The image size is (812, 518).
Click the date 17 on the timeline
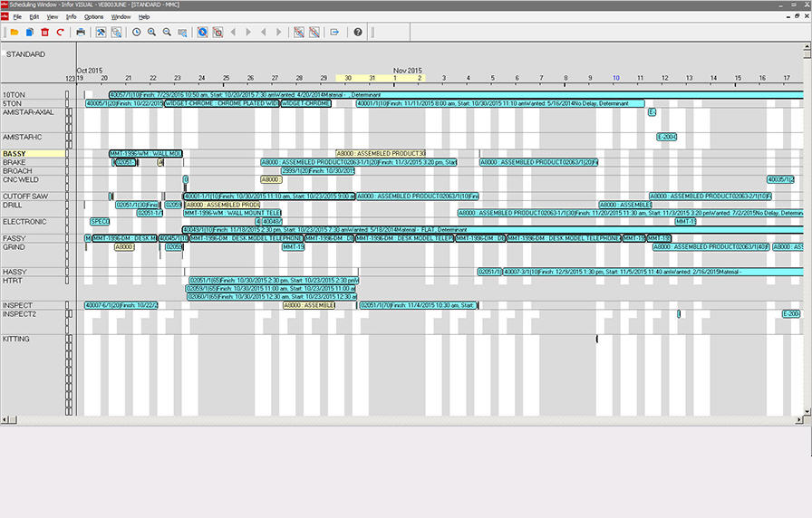coord(787,78)
